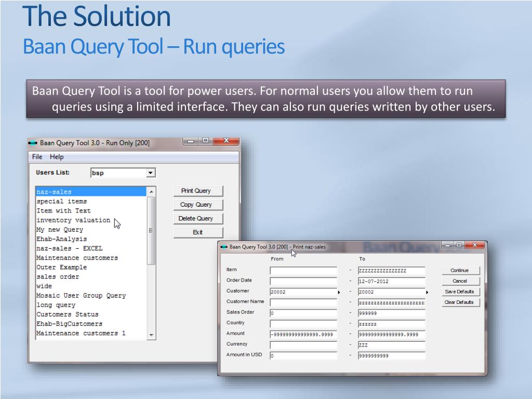This screenshot has width=532, height=399.
Task: Click the Save Defaults button
Action: [460, 292]
